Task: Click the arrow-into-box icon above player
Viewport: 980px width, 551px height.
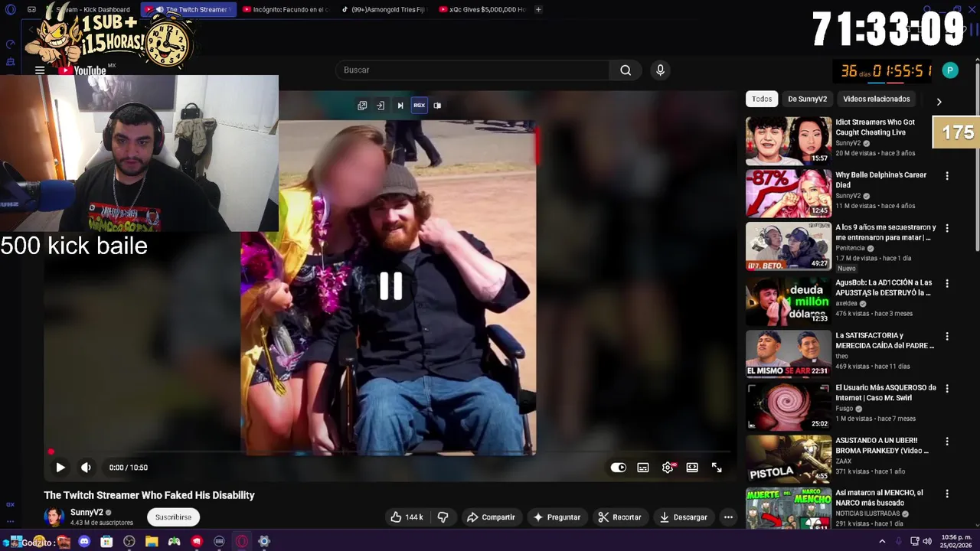Action: 381,106
